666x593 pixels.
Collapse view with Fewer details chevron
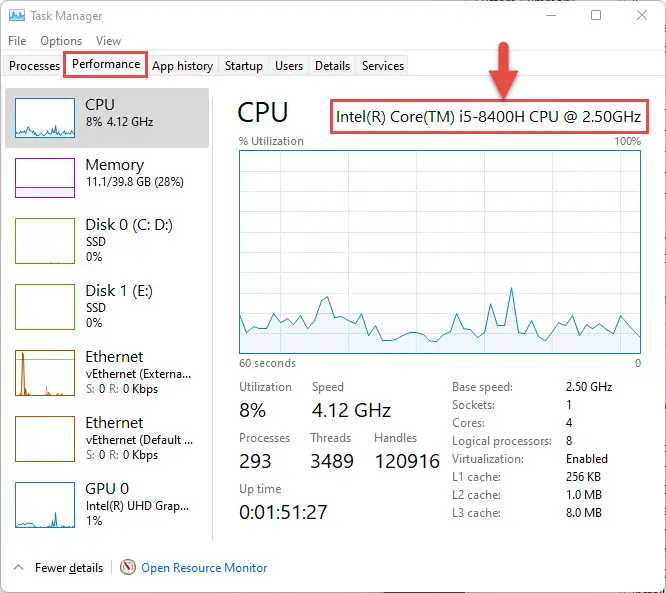pos(18,568)
